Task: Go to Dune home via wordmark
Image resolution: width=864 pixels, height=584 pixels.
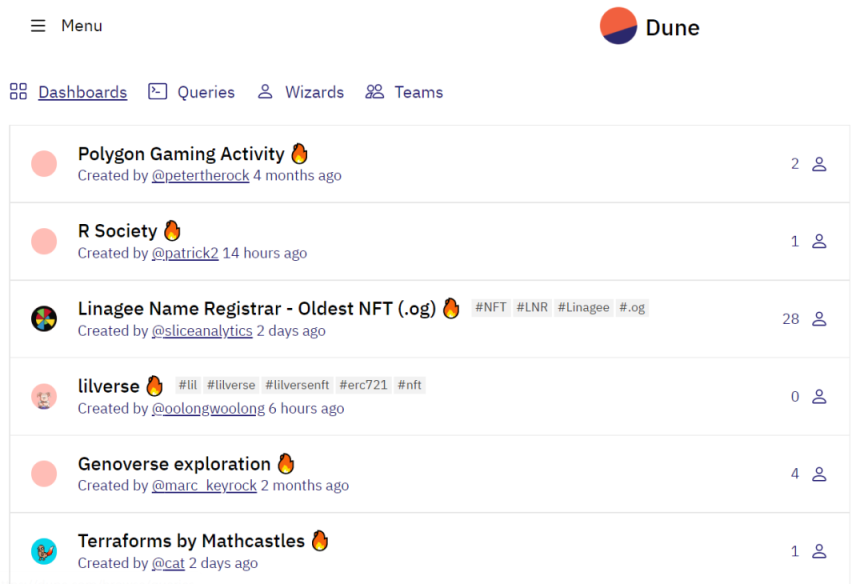Action: point(673,28)
